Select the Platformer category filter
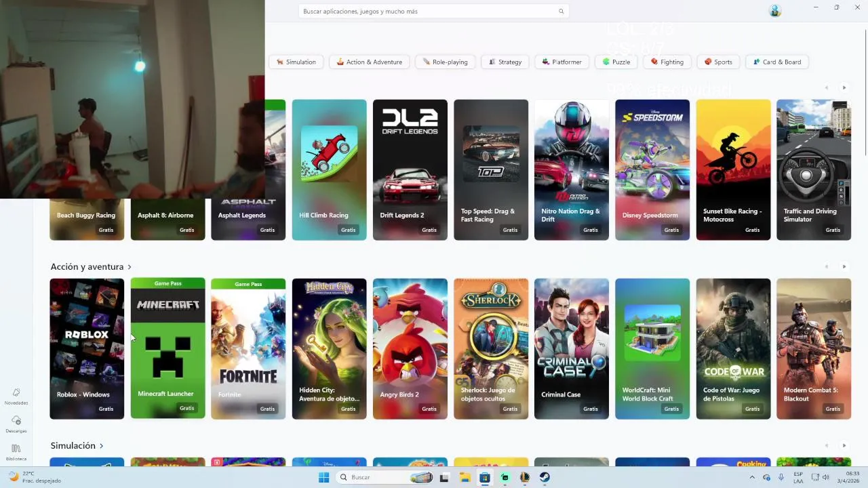The image size is (868, 488). click(x=562, y=62)
